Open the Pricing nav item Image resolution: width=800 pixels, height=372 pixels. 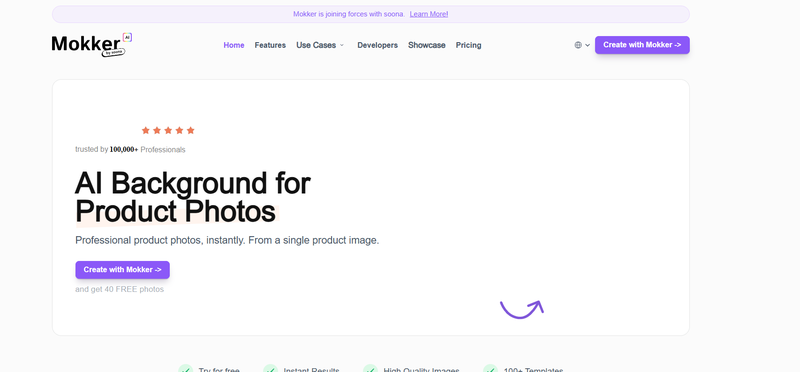(x=468, y=45)
